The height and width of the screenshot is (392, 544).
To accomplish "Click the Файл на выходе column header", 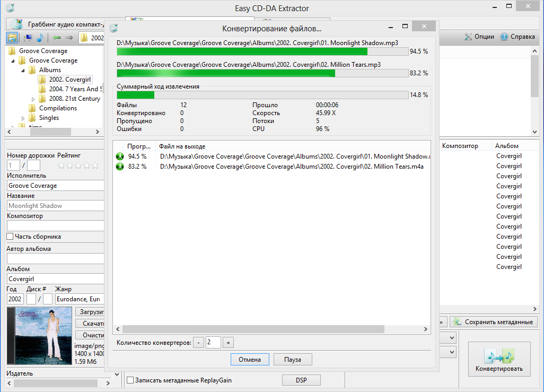I will 182,146.
